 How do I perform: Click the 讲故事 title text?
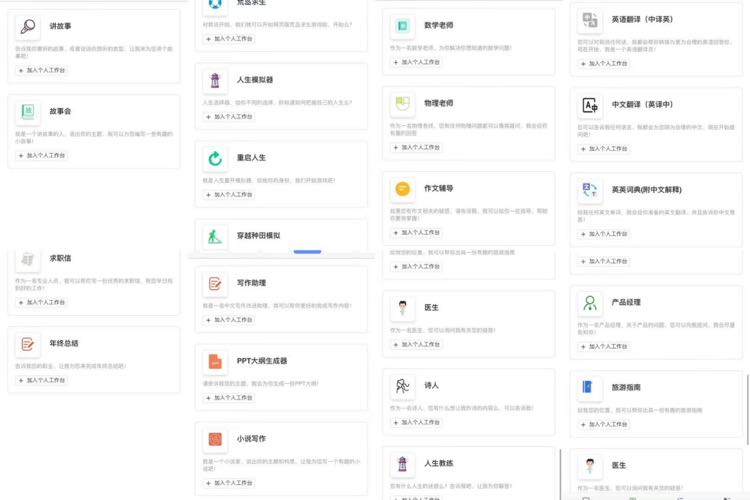pos(60,26)
